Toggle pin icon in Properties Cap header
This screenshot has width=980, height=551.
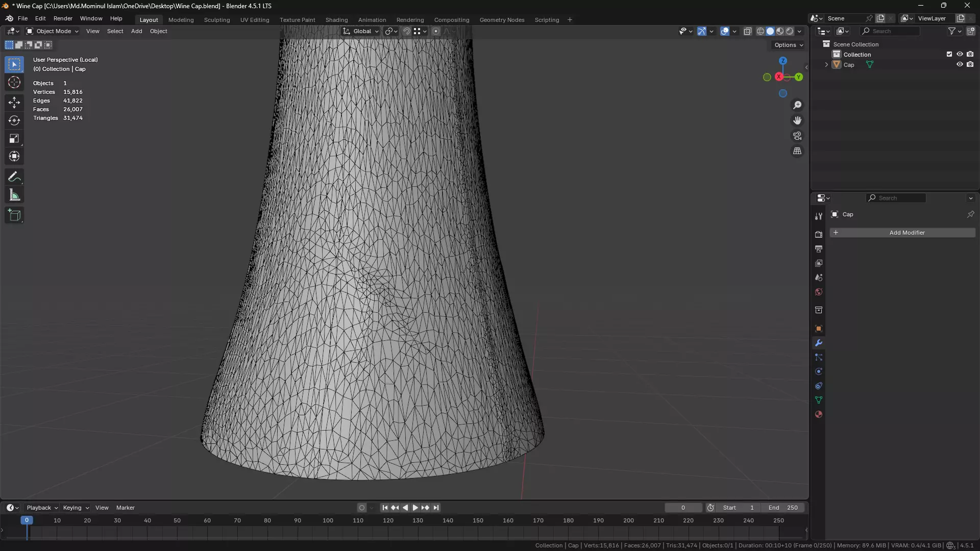pos(970,214)
